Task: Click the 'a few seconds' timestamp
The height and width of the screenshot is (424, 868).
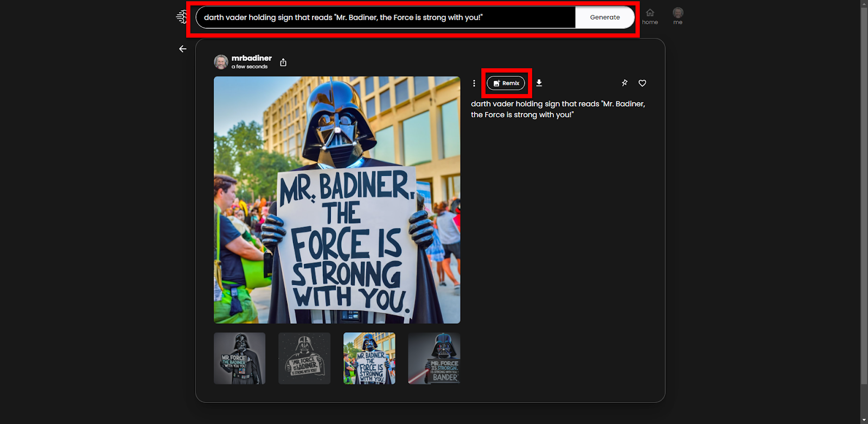Action: pos(250,67)
